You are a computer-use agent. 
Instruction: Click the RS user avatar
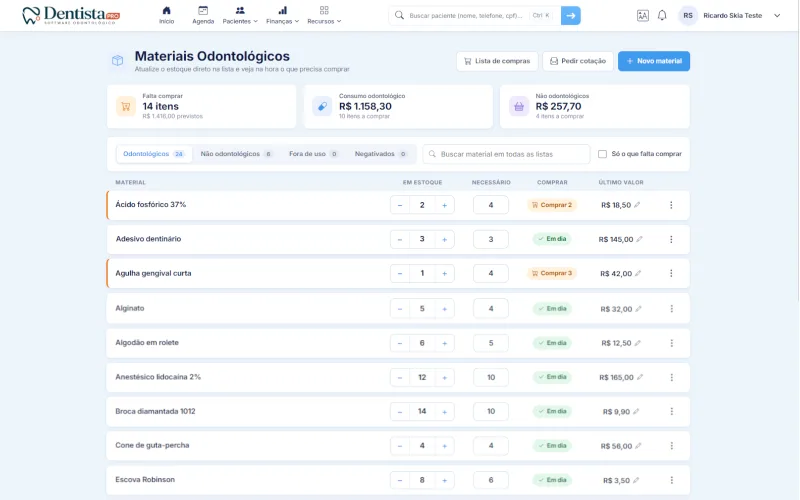[688, 15]
